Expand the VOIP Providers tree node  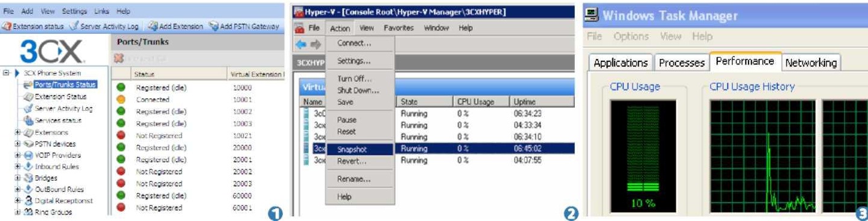click(x=17, y=155)
